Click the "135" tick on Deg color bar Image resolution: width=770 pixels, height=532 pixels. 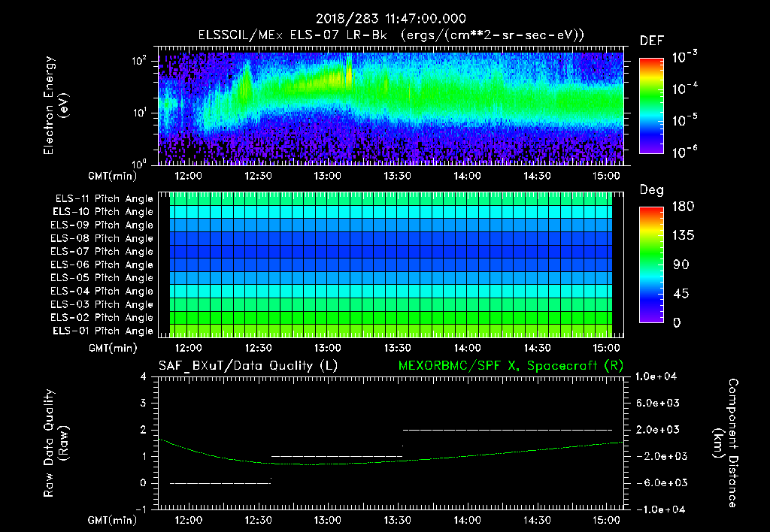(683, 236)
